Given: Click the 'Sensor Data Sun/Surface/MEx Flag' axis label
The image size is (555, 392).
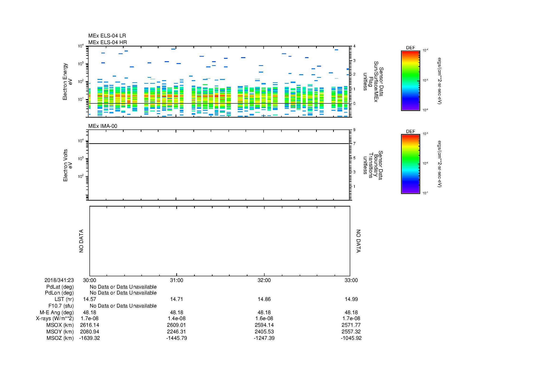Looking at the screenshot, I should point(373,82).
